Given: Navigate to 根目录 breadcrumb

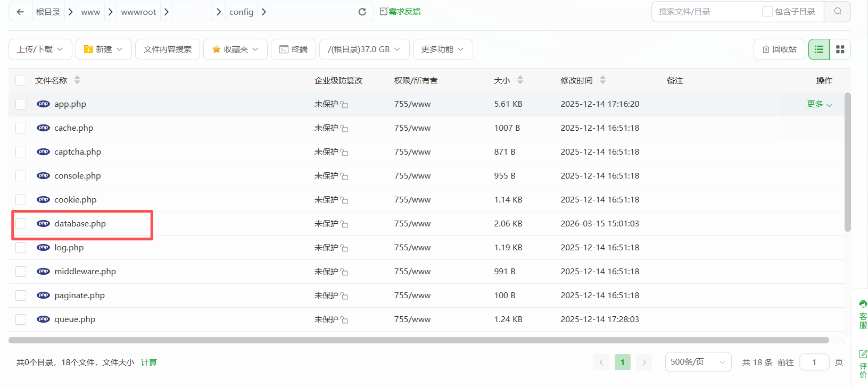Looking at the screenshot, I should pyautogui.click(x=48, y=12).
